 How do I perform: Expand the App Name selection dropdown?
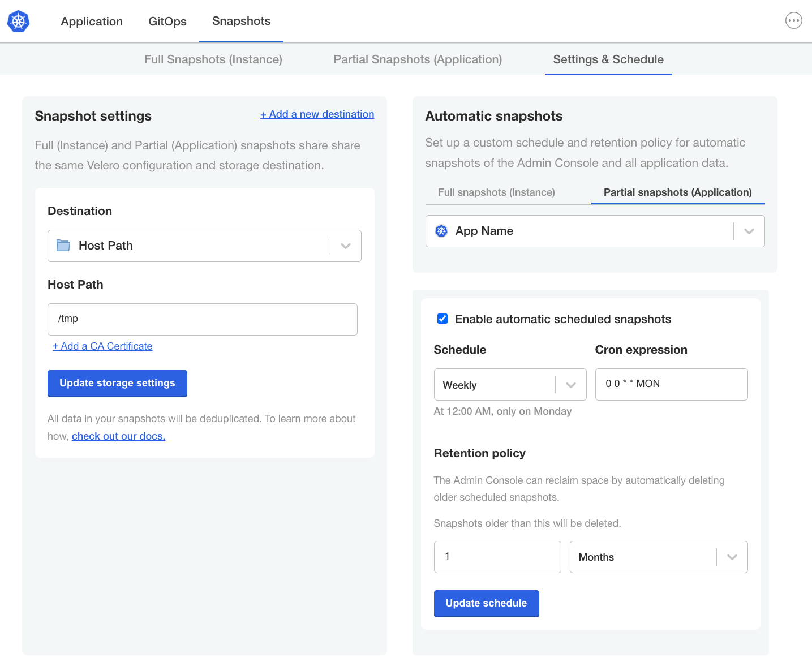point(750,231)
